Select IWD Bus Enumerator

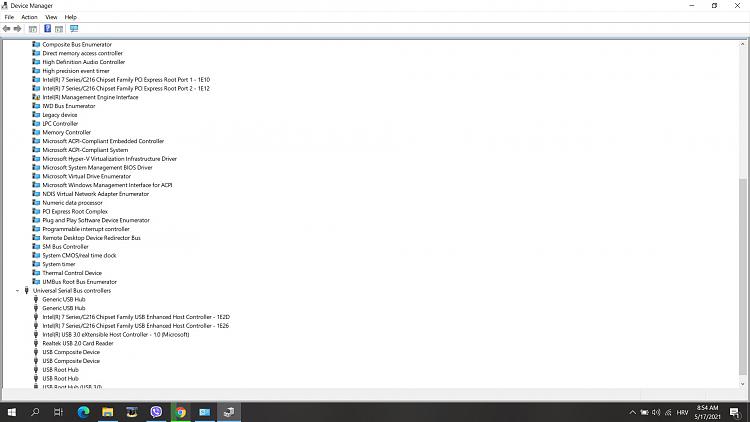[68, 106]
